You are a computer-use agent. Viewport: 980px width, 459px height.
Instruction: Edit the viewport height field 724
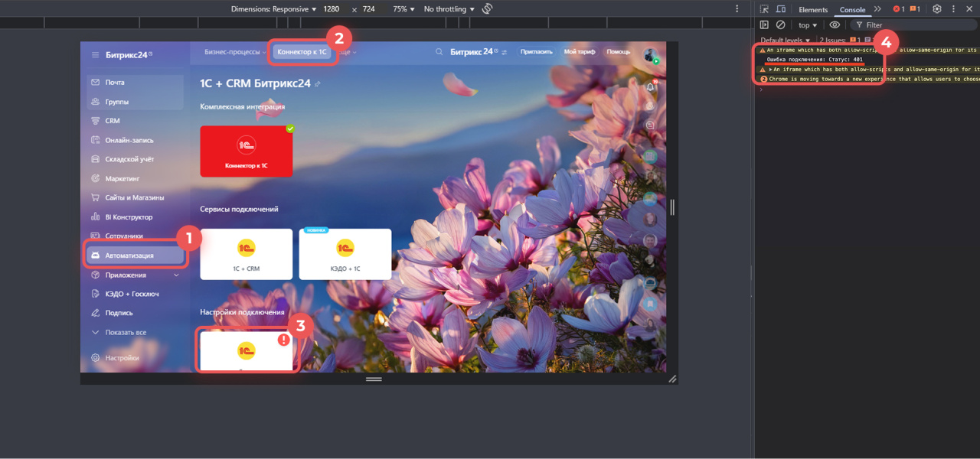pyautogui.click(x=369, y=9)
